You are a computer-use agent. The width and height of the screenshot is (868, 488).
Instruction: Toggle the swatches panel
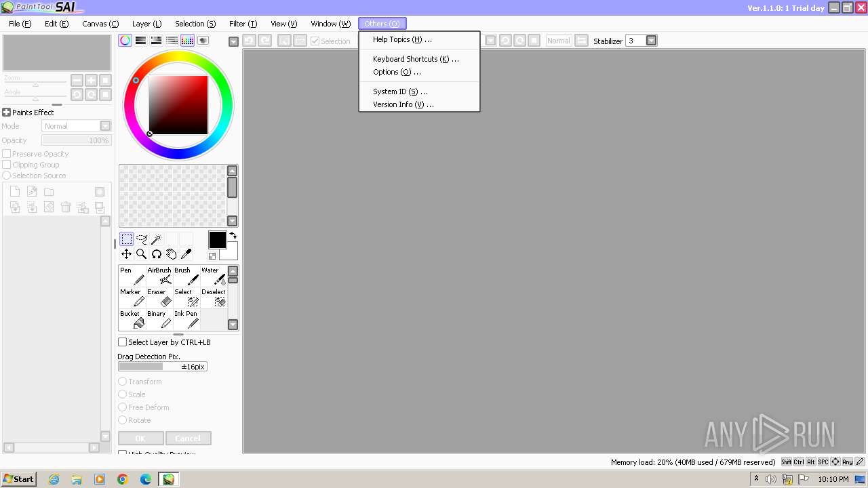point(187,41)
